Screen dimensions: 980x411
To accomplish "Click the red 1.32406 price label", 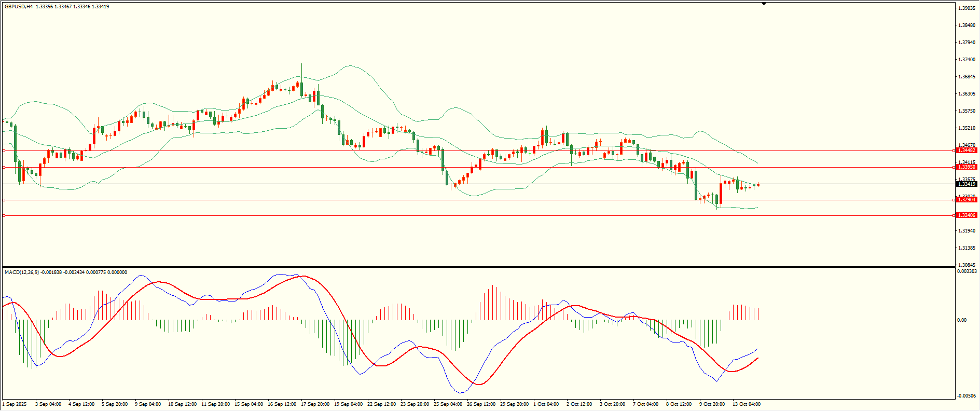I will [x=967, y=215].
